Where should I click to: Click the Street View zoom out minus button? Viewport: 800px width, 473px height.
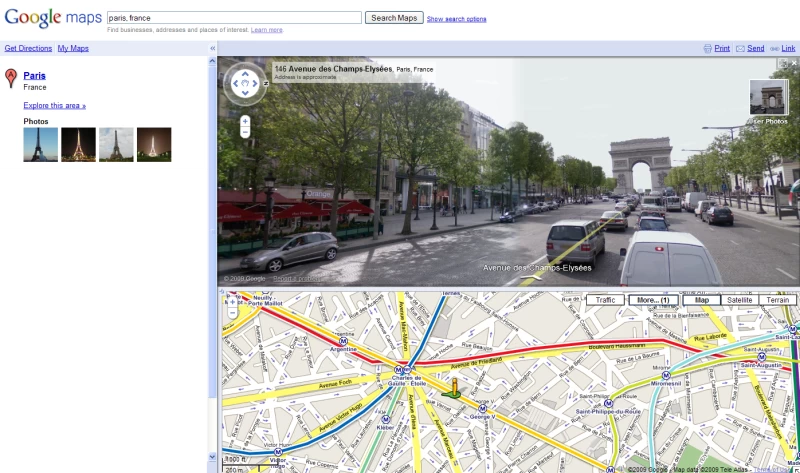point(245,132)
